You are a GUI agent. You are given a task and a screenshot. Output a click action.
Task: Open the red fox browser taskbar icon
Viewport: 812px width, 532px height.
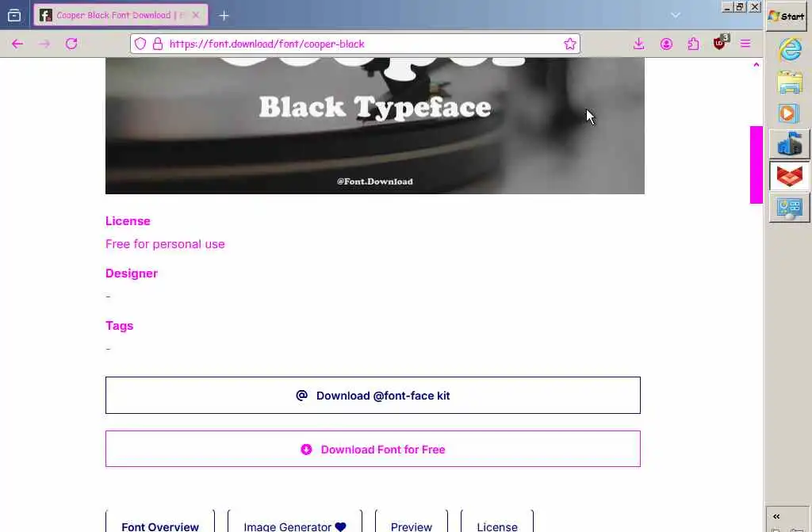[789, 176]
